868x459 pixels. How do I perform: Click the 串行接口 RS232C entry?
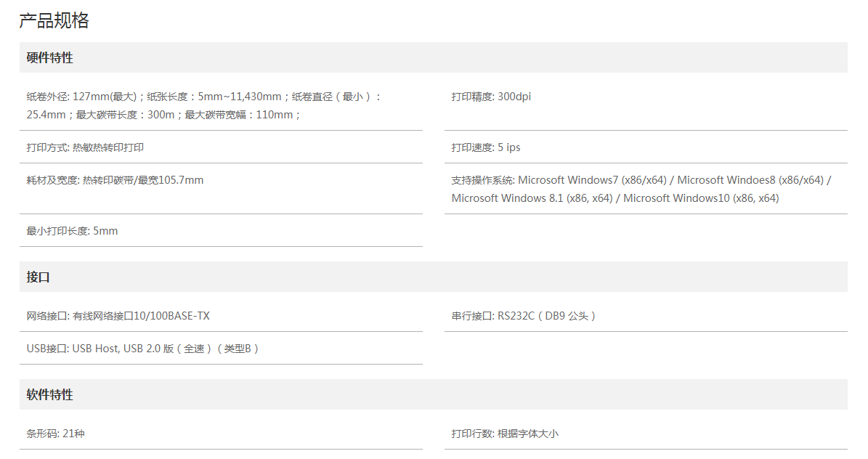tap(523, 316)
